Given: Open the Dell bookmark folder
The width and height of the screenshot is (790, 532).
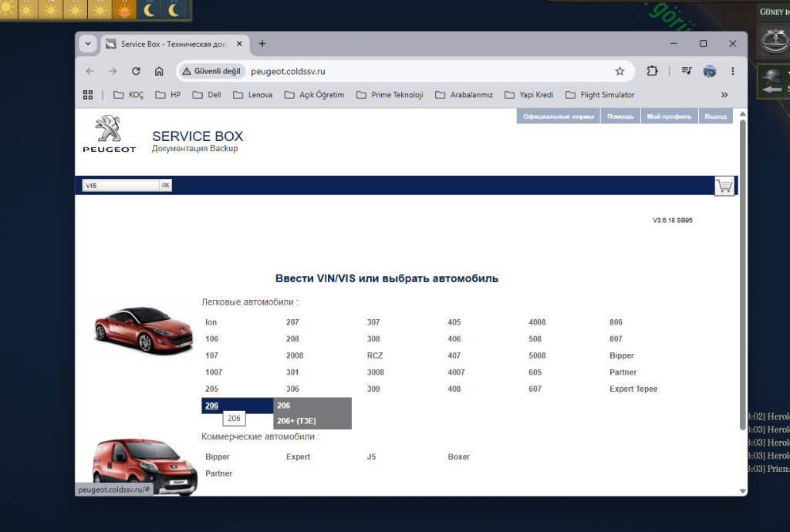Looking at the screenshot, I should (x=207, y=95).
